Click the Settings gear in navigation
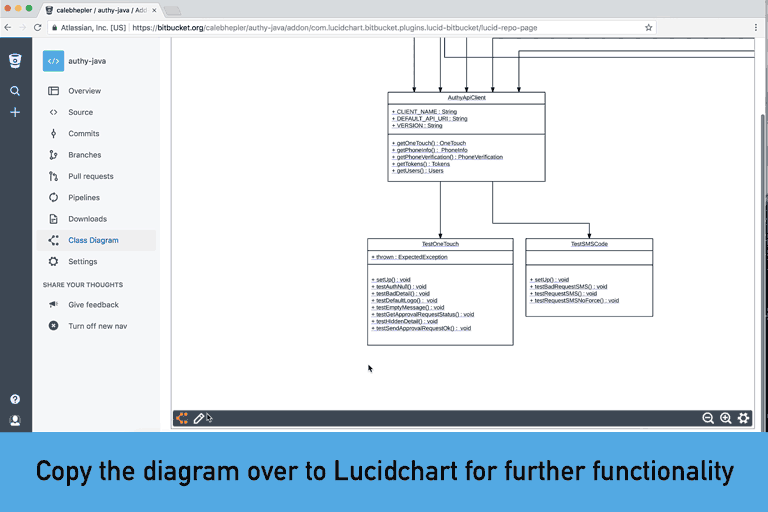This screenshot has height=512, width=768. 53,262
